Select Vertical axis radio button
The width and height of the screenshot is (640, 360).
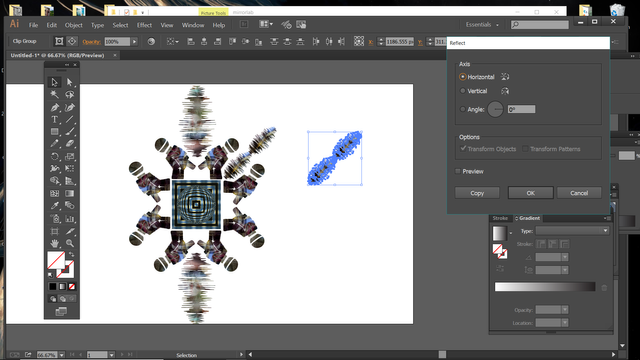tap(462, 91)
